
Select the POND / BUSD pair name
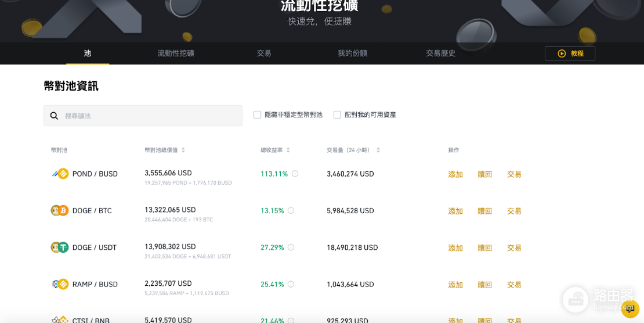tap(95, 174)
